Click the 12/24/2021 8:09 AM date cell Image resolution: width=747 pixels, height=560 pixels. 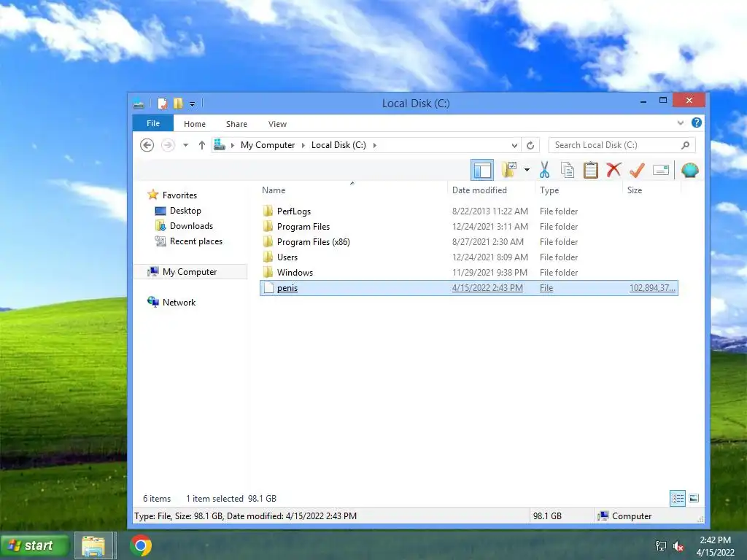[489, 257]
